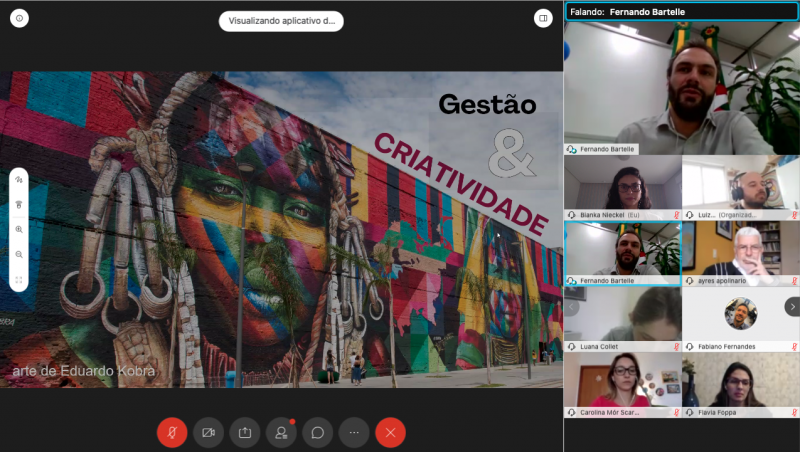Leave meeting with the red X button
The image size is (800, 452).
pyautogui.click(x=390, y=433)
